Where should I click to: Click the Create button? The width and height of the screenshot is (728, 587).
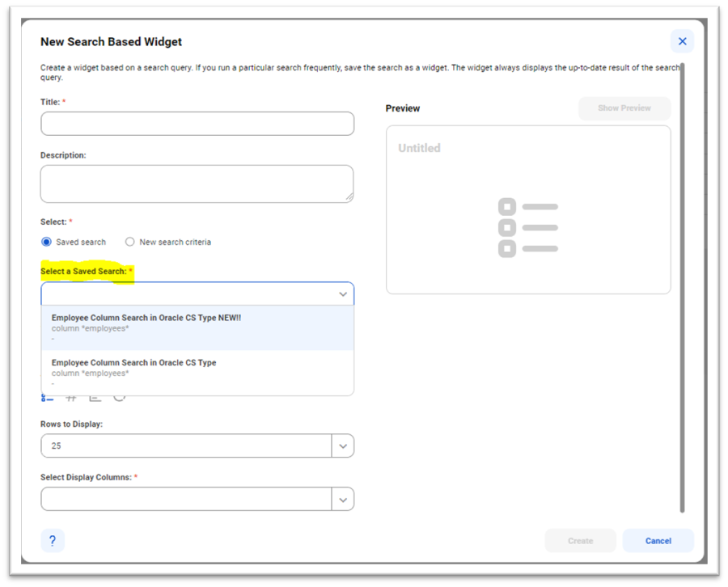(x=580, y=541)
